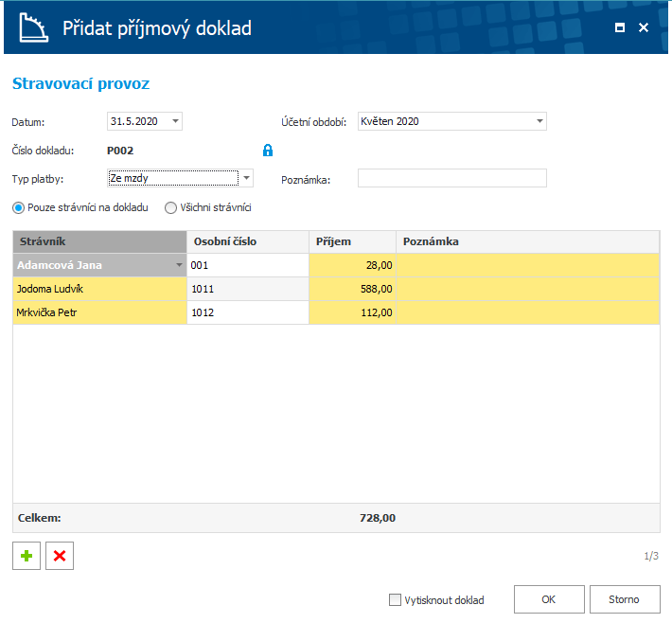The image size is (672, 623).
Task: Click the cash register icon in title bar
Action: 33,27
